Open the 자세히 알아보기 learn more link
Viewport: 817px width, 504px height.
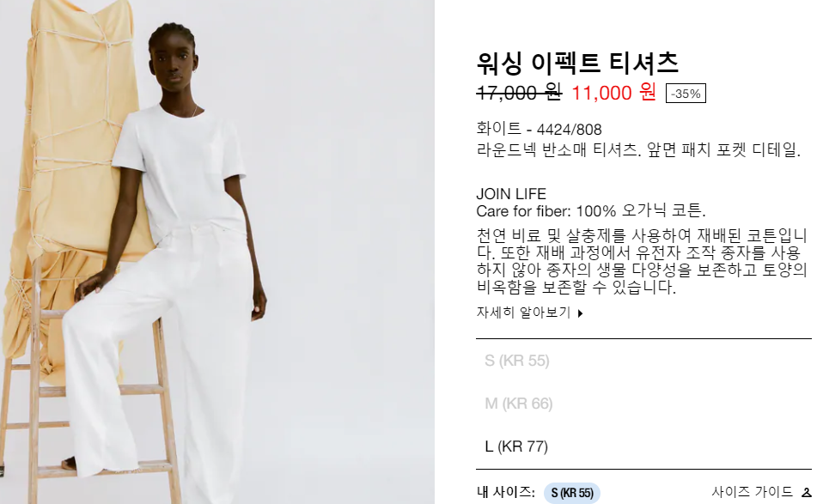click(x=524, y=313)
